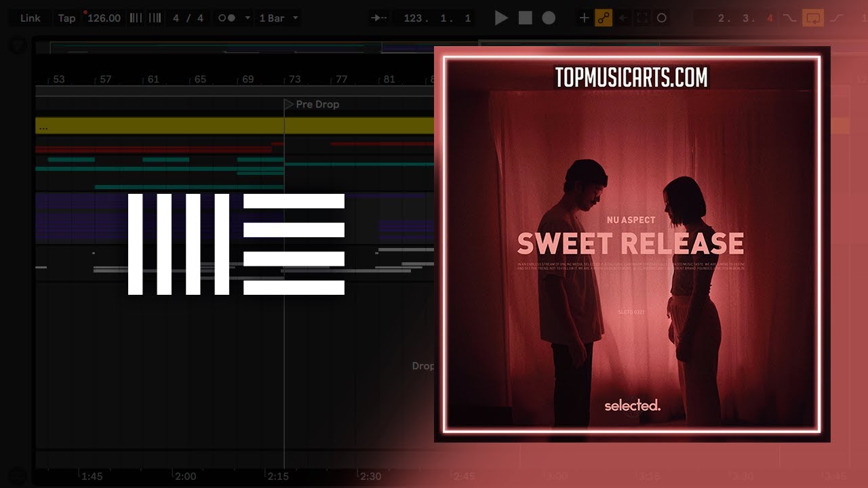Select the time signature denominator 4
This screenshot has height=488, width=868.
[200, 18]
